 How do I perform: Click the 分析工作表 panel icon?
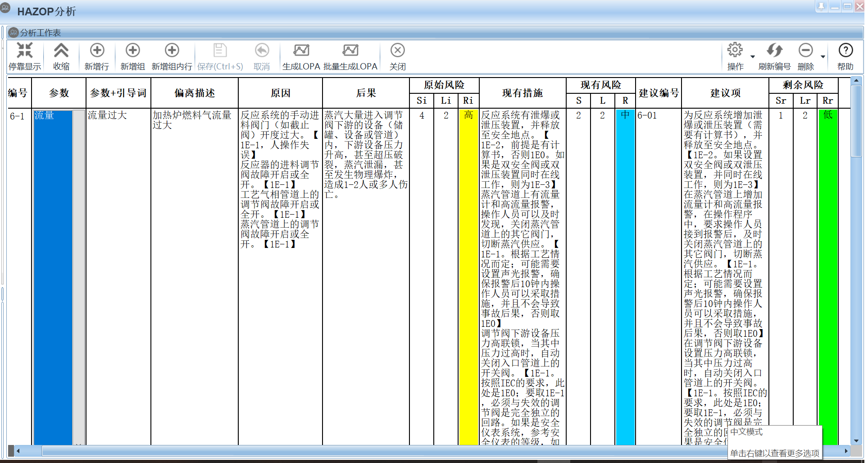14,32
